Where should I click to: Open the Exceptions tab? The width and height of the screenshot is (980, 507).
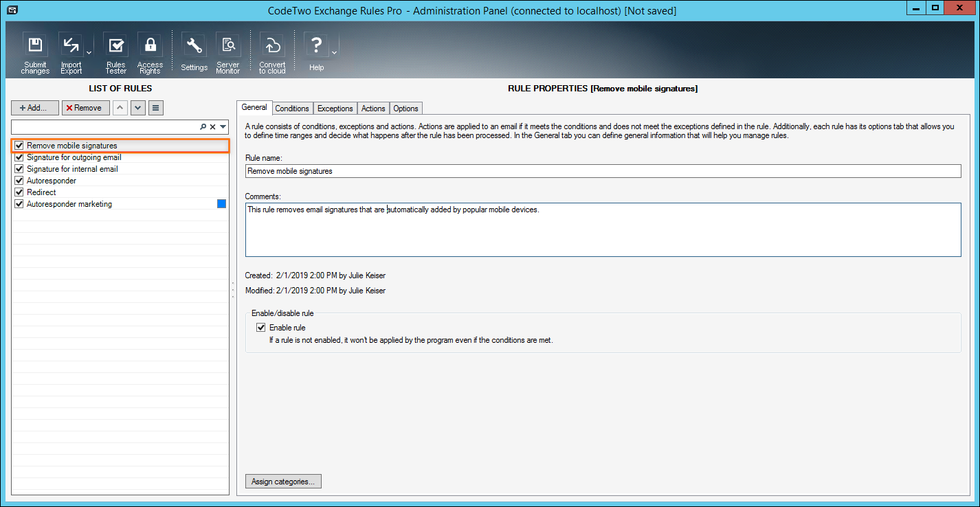(x=335, y=109)
